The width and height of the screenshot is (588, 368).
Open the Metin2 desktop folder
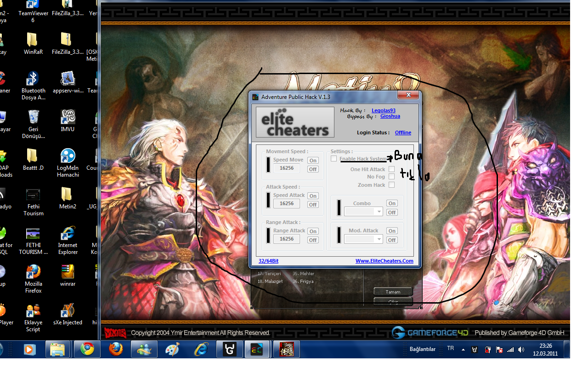coord(68,198)
